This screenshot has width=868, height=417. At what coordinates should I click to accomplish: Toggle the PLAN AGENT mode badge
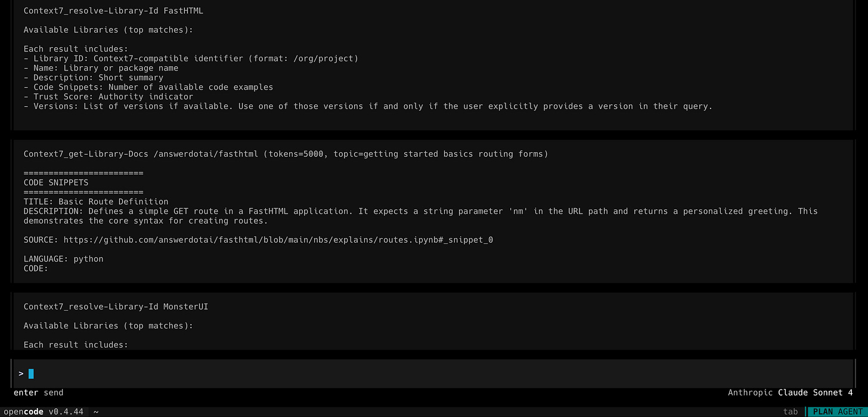837,412
